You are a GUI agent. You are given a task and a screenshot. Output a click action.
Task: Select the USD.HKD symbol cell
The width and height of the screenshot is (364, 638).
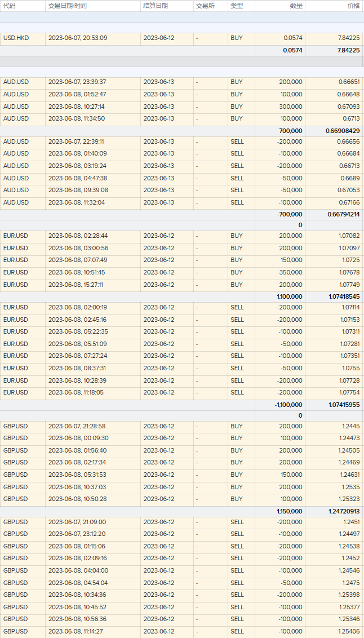(16, 38)
